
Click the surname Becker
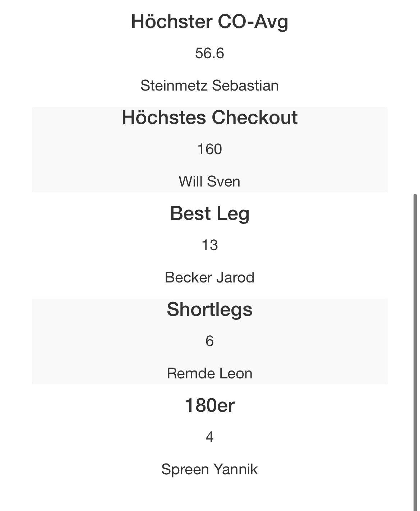tap(188, 277)
